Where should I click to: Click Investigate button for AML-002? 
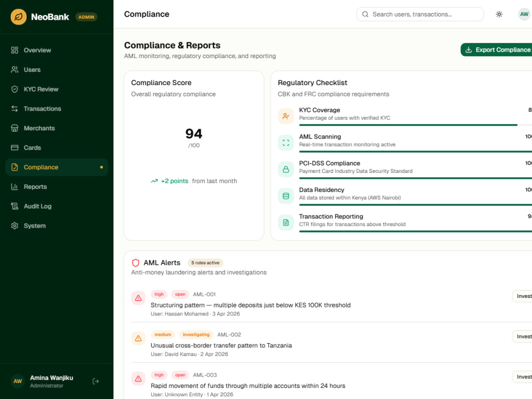click(x=522, y=337)
